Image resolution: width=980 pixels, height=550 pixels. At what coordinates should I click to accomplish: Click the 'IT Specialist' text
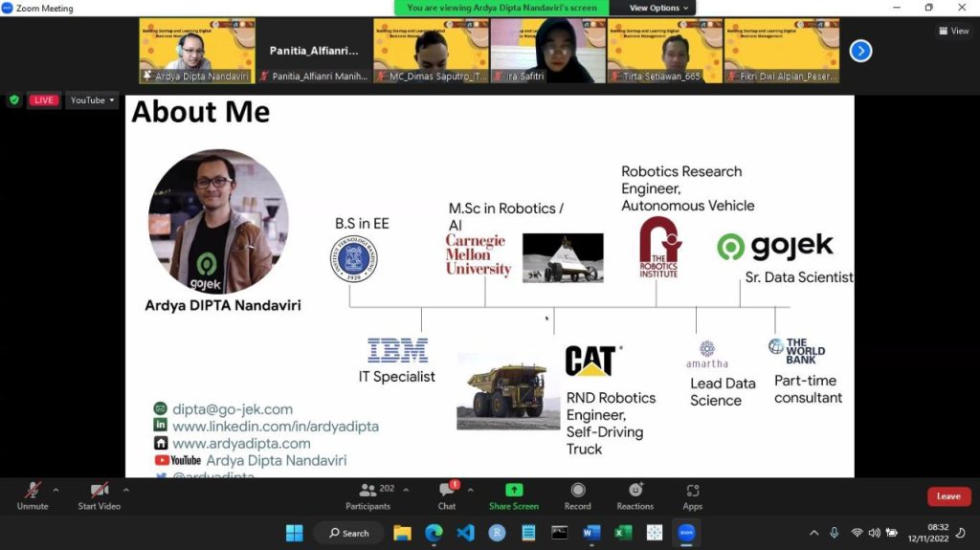tap(397, 377)
